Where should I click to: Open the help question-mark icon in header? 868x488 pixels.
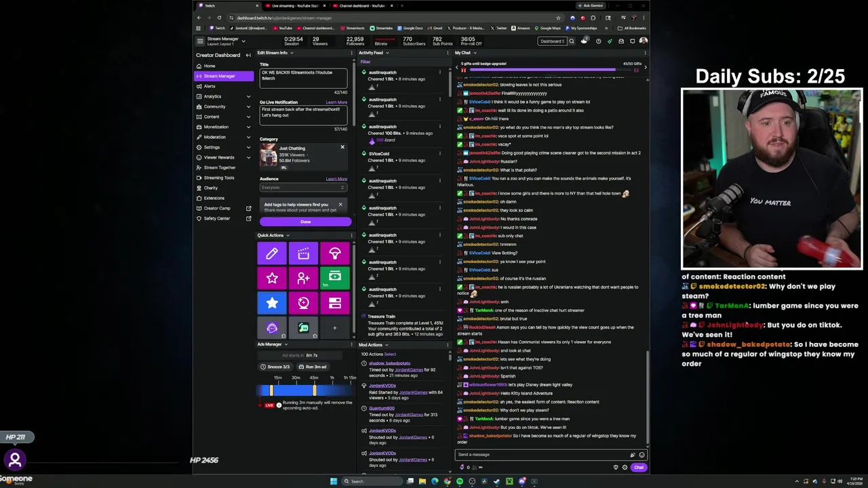(x=598, y=41)
